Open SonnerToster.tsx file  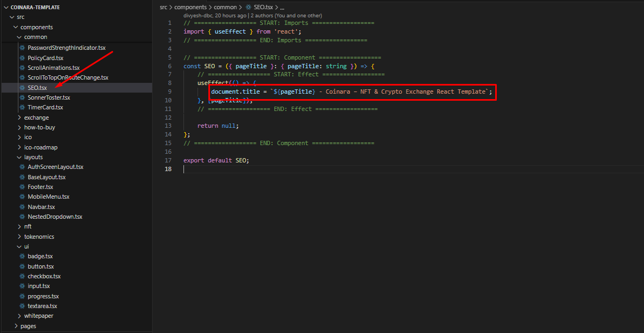click(x=49, y=98)
